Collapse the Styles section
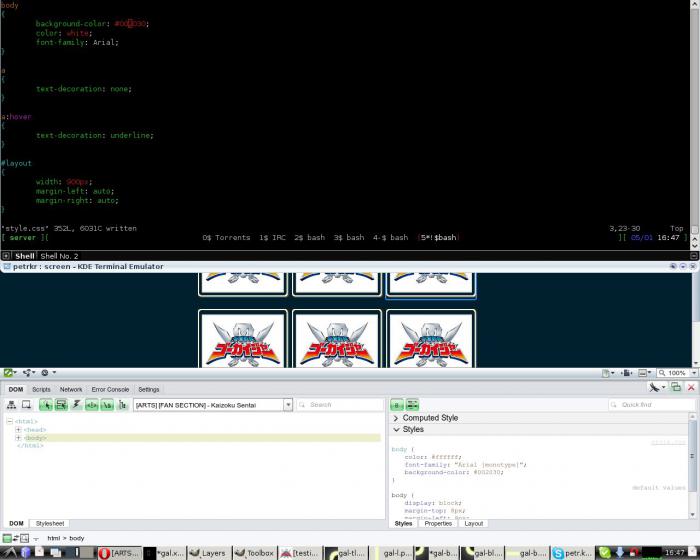Image resolution: width=700 pixels, height=560 pixels. pos(540,429)
